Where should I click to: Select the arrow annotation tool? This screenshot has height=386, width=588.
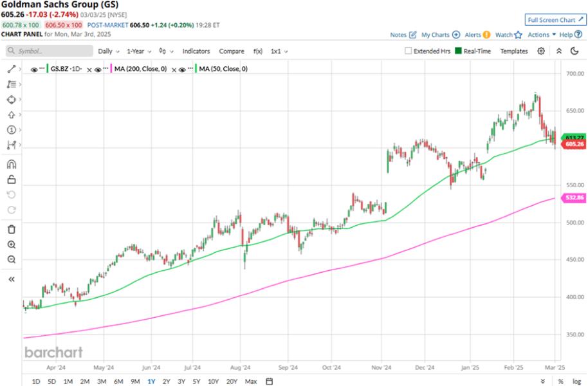[x=11, y=115]
